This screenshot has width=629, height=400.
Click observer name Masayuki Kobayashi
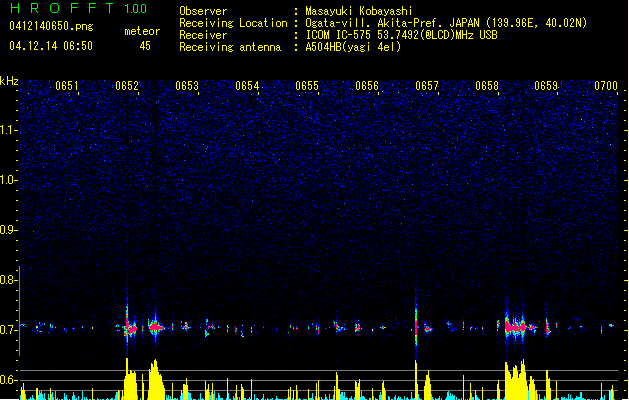coord(359,11)
